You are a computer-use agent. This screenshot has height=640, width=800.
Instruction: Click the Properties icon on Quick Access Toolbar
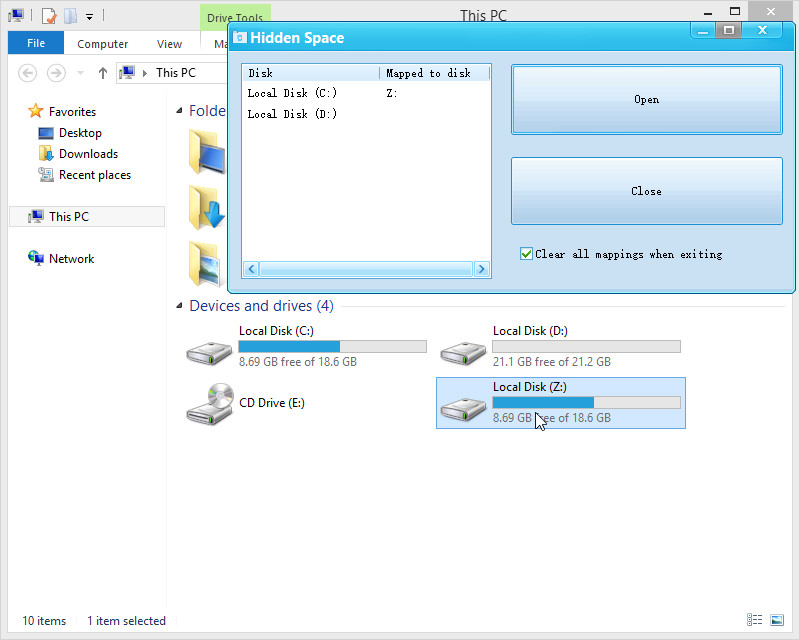click(47, 15)
